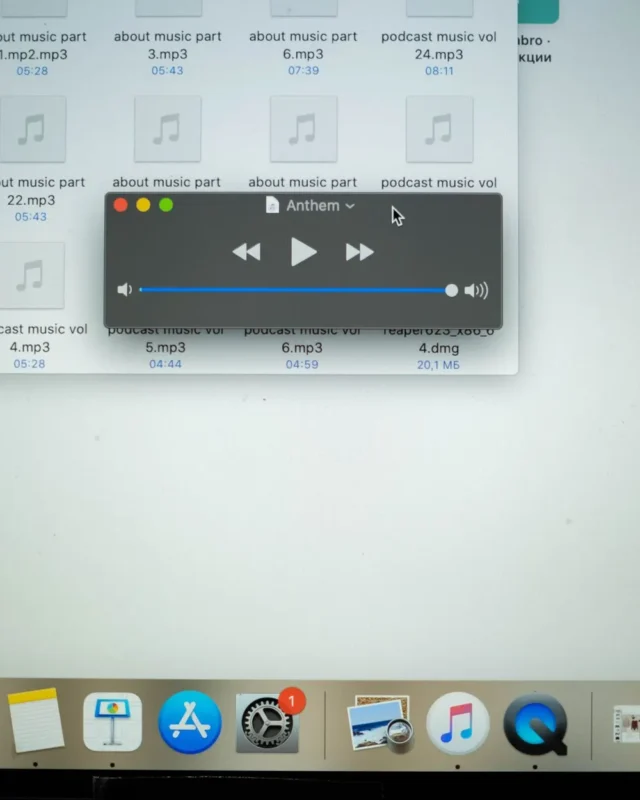Select the reaper 4.dmg file label
The width and height of the screenshot is (640, 800).
tap(439, 348)
